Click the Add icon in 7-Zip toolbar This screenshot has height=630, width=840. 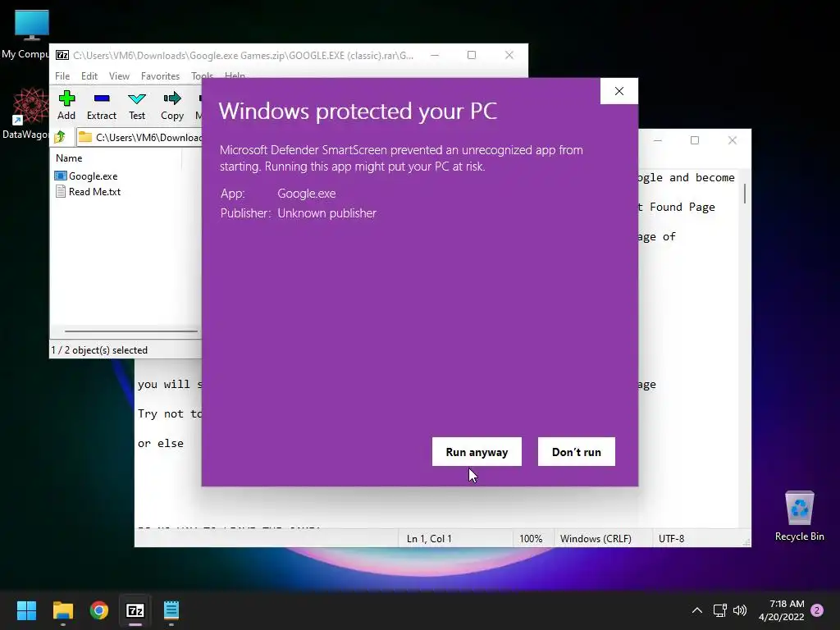(x=66, y=105)
